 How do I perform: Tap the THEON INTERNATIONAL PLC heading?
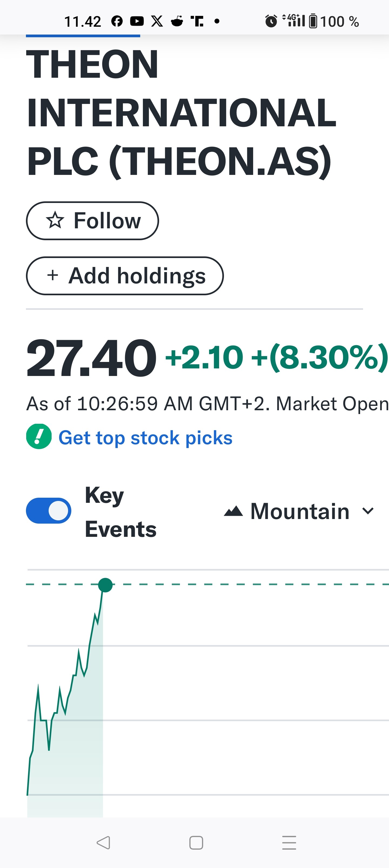point(181,112)
